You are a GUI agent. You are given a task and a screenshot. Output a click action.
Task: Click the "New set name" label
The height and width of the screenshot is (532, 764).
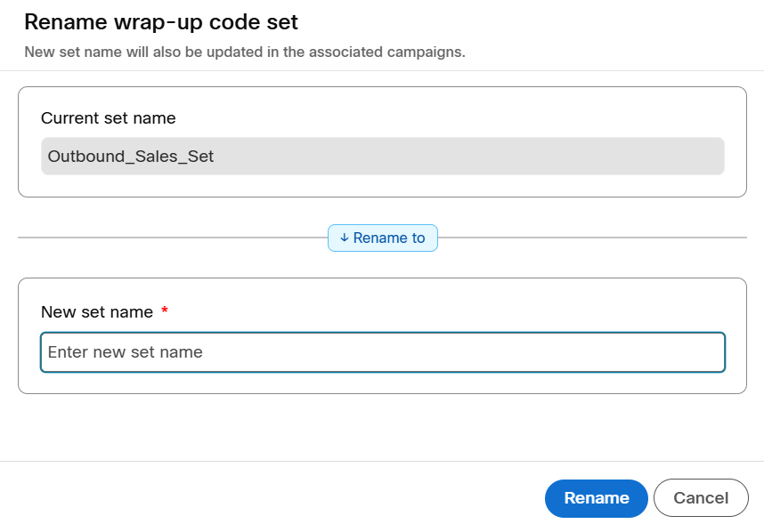pyautogui.click(x=97, y=312)
